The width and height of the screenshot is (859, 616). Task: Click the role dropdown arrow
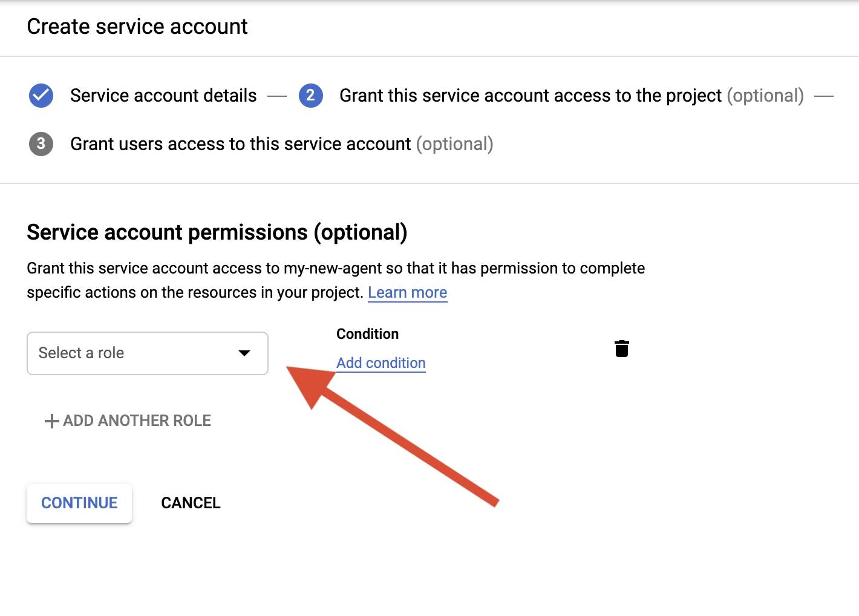244,353
